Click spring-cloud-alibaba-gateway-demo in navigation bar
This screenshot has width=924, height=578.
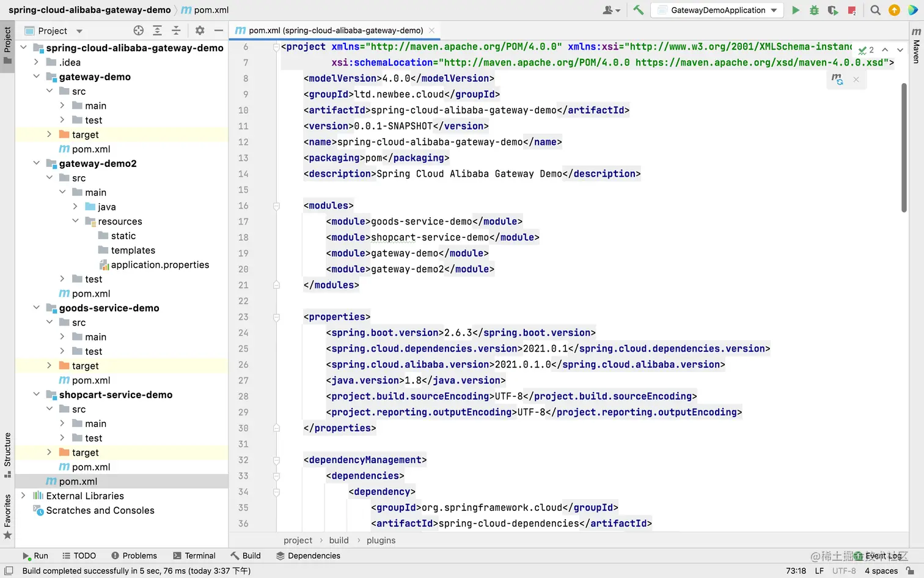tap(90, 10)
